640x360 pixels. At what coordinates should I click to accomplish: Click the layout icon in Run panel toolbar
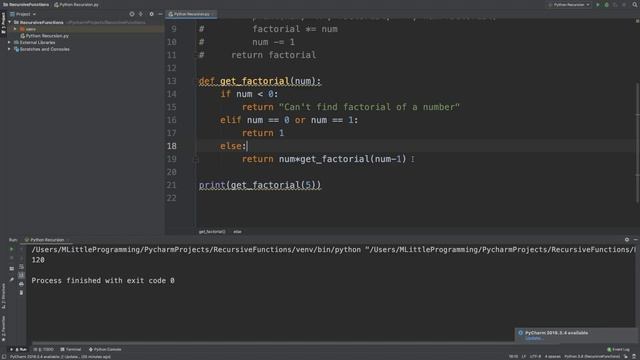tap(11, 269)
